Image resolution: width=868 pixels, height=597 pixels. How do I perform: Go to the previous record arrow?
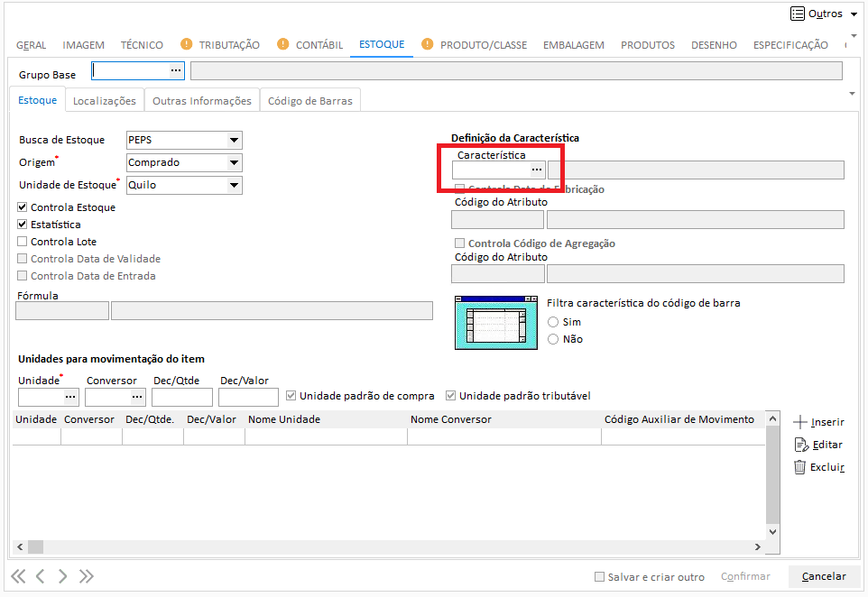tap(41, 576)
